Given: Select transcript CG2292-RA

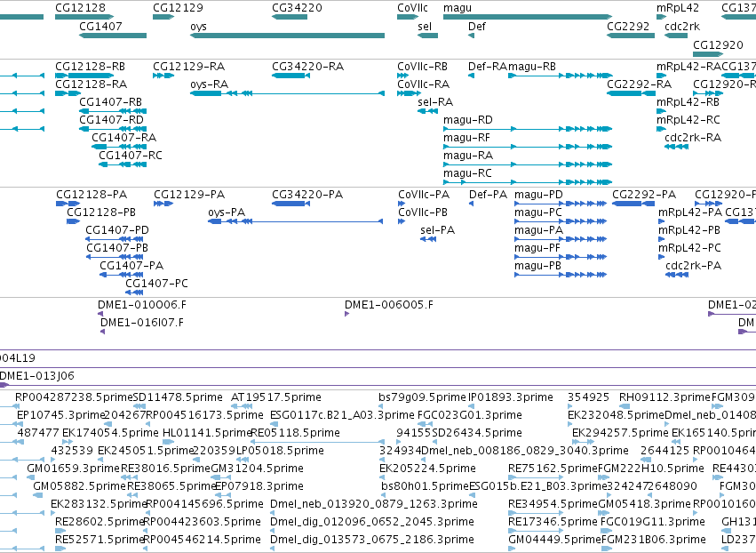Looking at the screenshot, I should tap(639, 84).
